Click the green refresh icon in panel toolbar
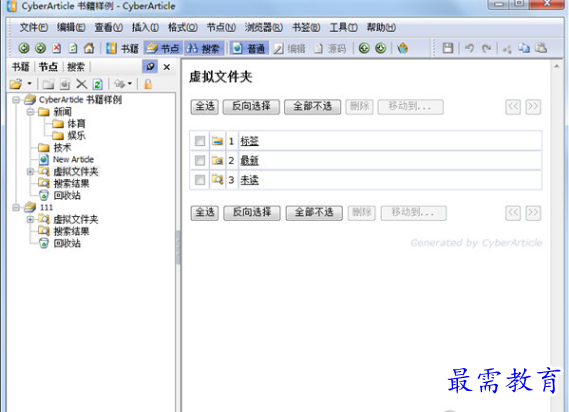Viewport: 569px width, 412px height. pyautogui.click(x=97, y=84)
